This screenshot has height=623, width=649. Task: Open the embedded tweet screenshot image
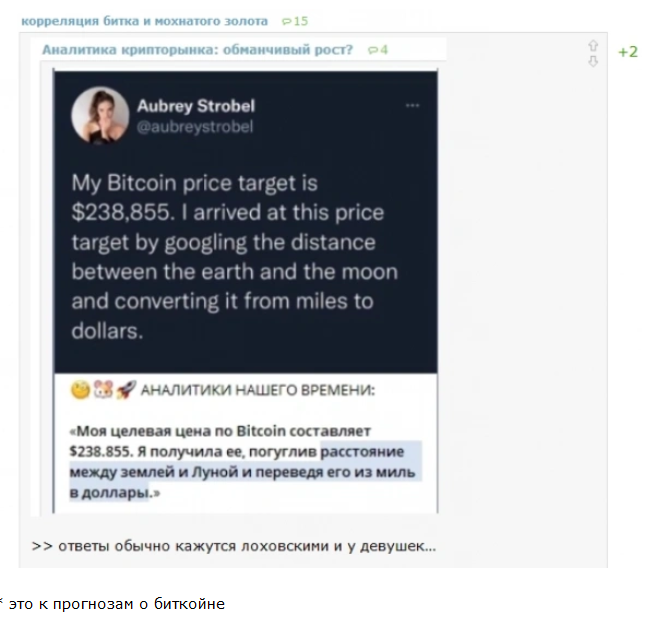(x=245, y=292)
